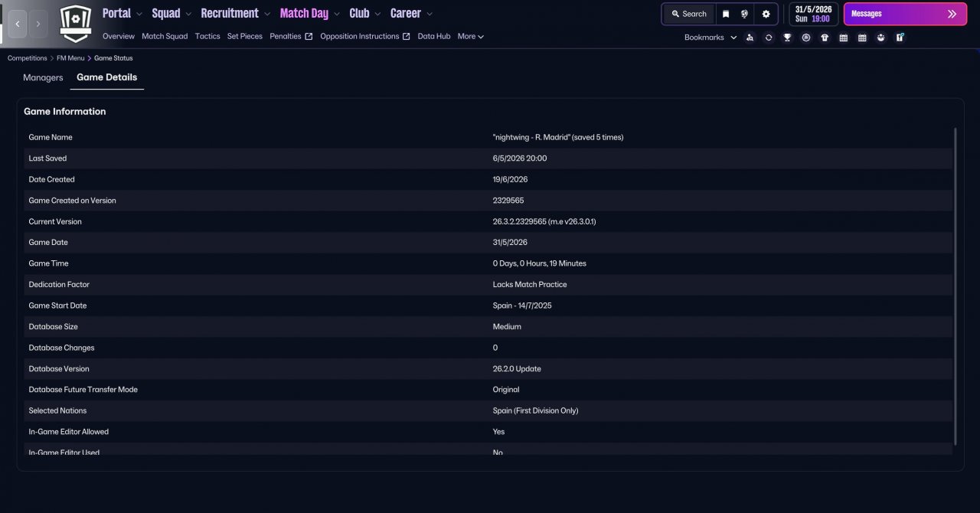The width and height of the screenshot is (980, 513).
Task: Switch to the Managers tab
Action: 43,77
